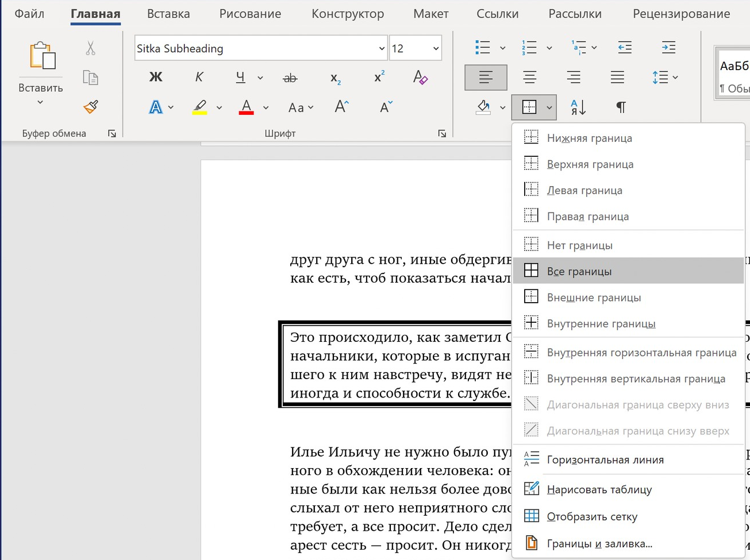The width and height of the screenshot is (750, 560).
Task: Toggle underline Ч formatting
Action: (241, 77)
